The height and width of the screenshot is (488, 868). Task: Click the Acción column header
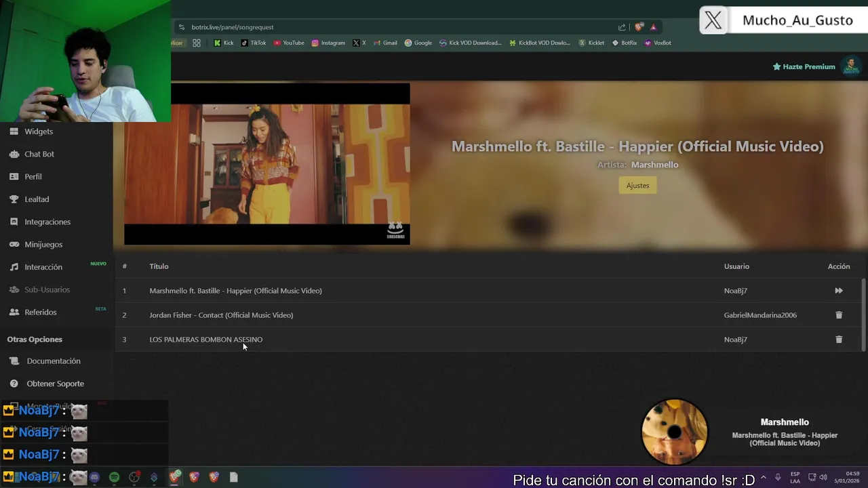click(x=839, y=266)
